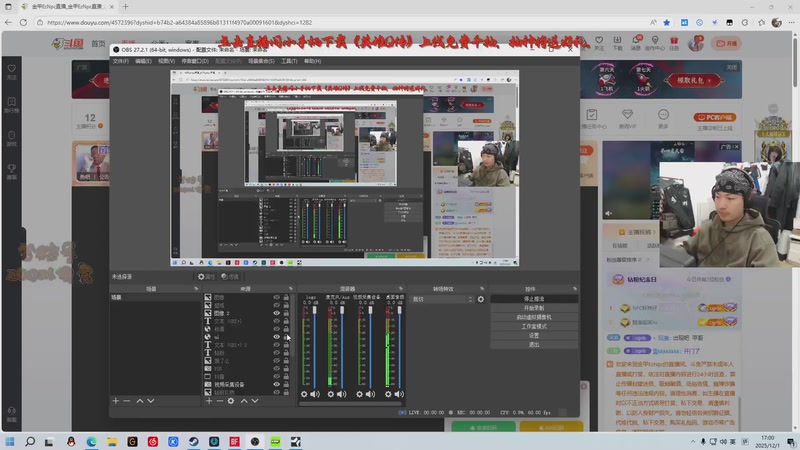Screen dimensions: 800x450
Task: Click the 设置 settings button in controls
Action: tap(534, 336)
